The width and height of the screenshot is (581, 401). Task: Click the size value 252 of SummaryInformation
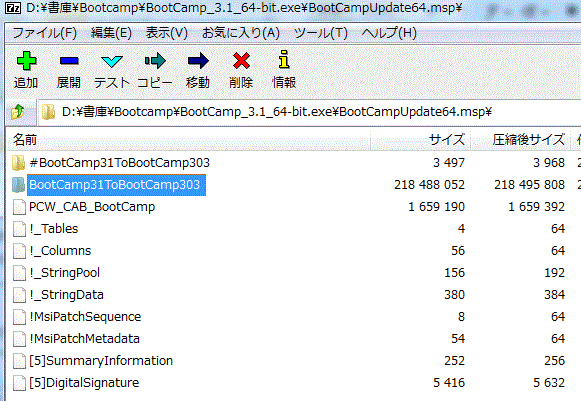click(454, 361)
